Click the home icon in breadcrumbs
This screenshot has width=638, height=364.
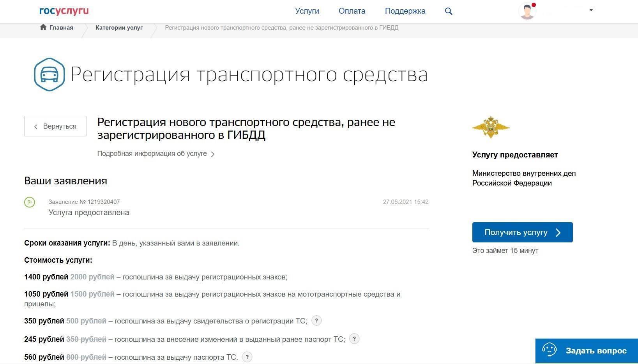[43, 27]
